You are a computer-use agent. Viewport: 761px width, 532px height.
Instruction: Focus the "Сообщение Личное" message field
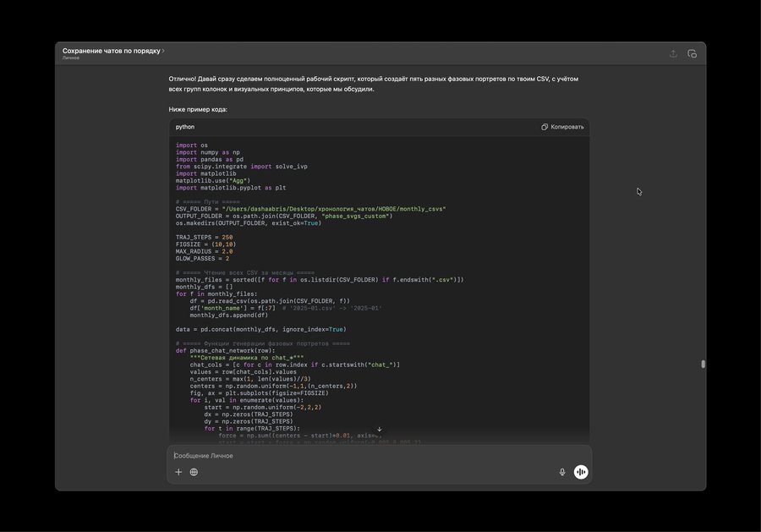(379, 456)
